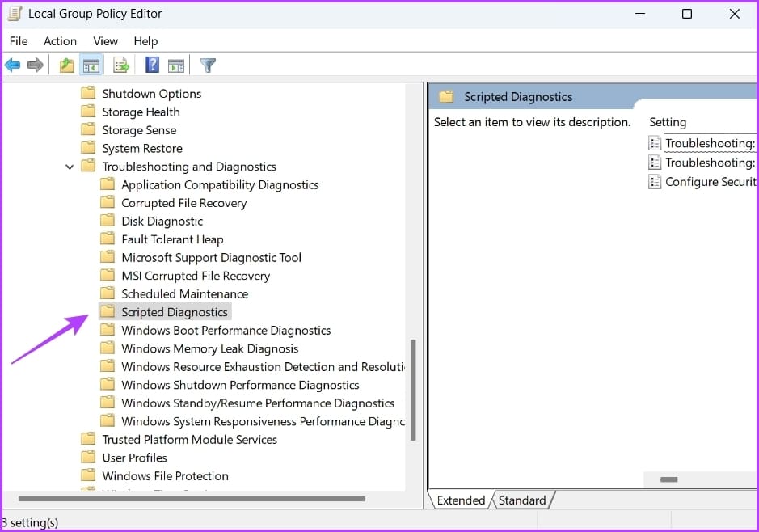Open the View menu
Screen dimensions: 759x532
[106, 41]
